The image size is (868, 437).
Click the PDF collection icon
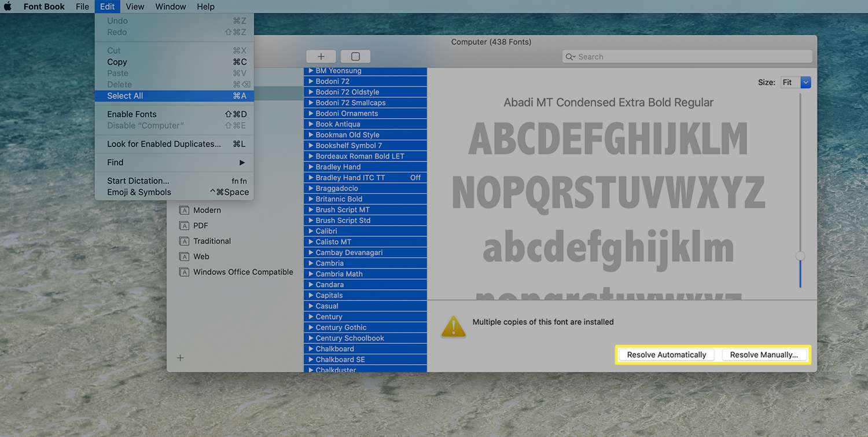tap(184, 226)
